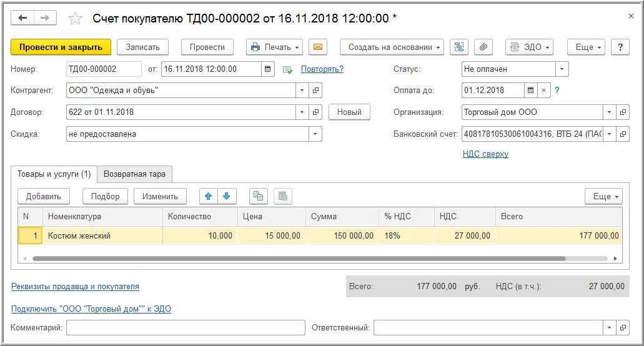Go back with the left arrow
The width and height of the screenshot is (644, 346).
point(22,18)
